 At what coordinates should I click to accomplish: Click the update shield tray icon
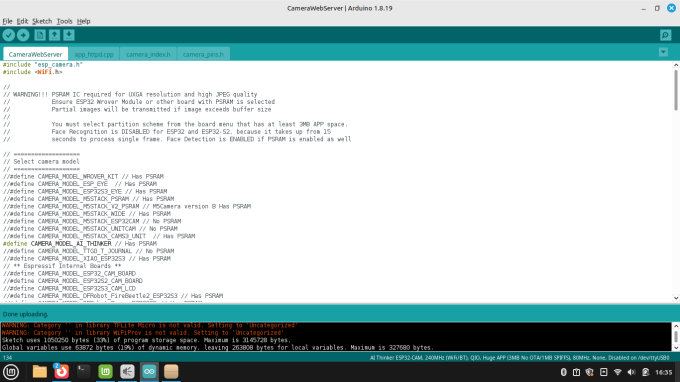590,372
